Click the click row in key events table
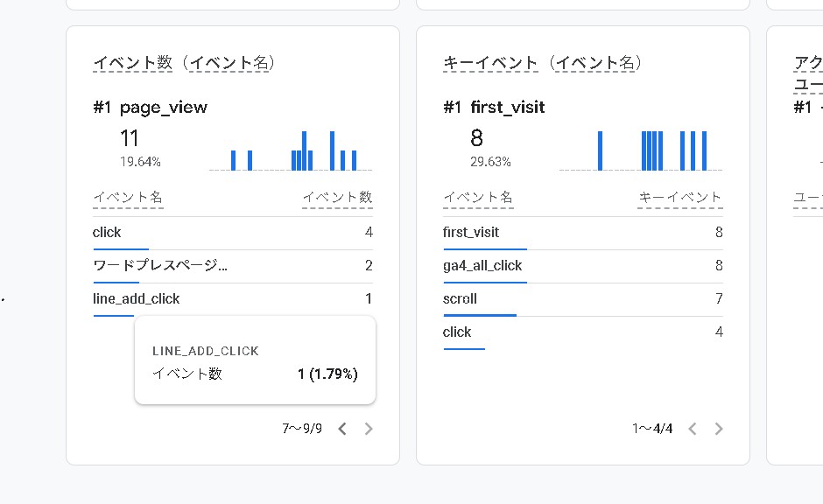The image size is (823, 504). tap(457, 332)
